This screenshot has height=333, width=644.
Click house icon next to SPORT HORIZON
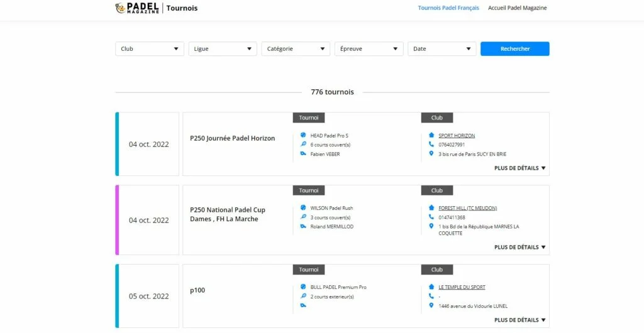pyautogui.click(x=431, y=135)
